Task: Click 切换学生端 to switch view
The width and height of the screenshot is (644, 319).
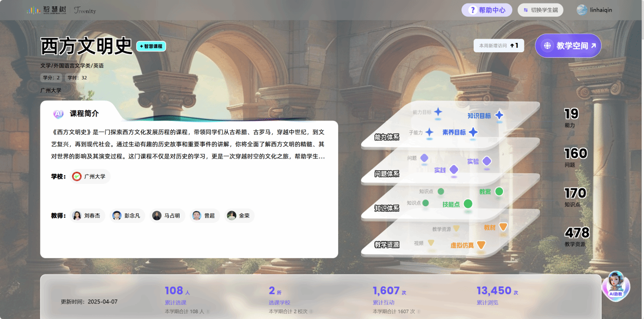Action: coord(540,10)
